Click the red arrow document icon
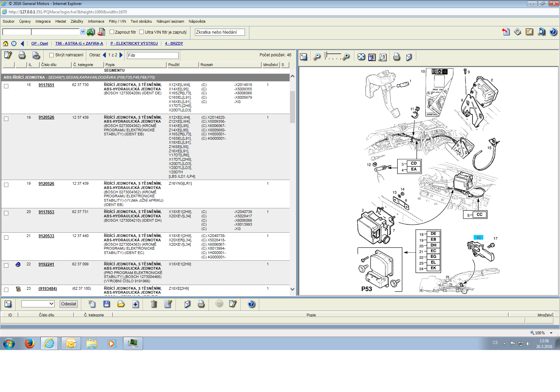The image size is (560, 392). pyautogui.click(x=506, y=32)
